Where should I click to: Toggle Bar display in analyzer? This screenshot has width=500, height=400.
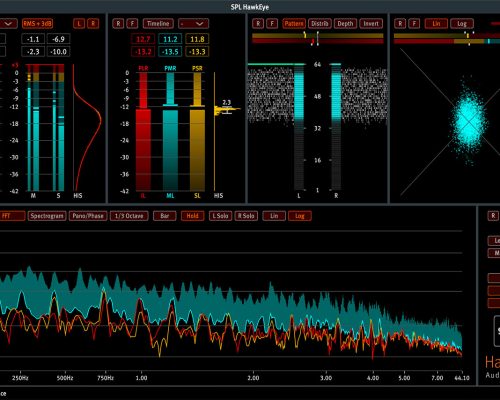click(165, 216)
